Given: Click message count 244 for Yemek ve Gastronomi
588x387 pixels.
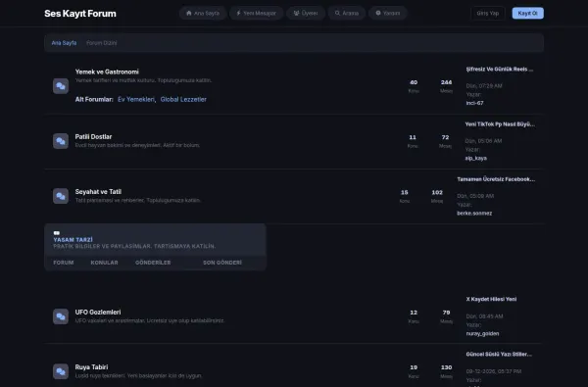Looking at the screenshot, I should pos(446,82).
